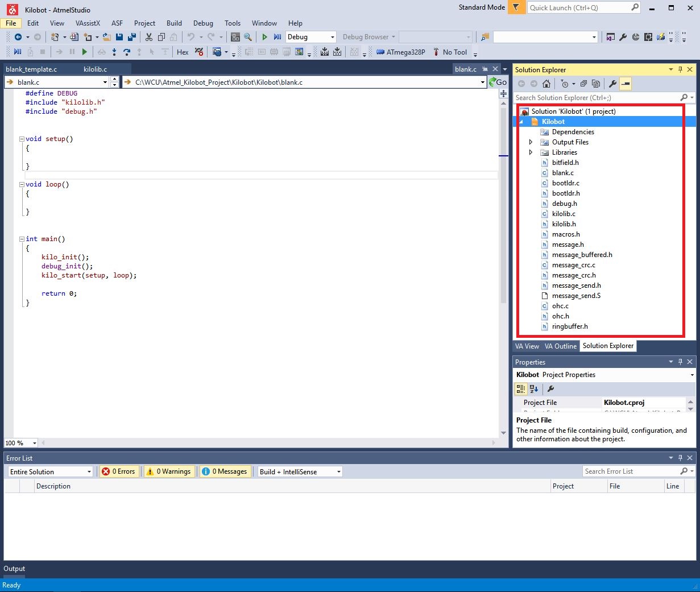Open the Debug configuration dropdown
This screenshot has width=700, height=592.
pos(311,37)
